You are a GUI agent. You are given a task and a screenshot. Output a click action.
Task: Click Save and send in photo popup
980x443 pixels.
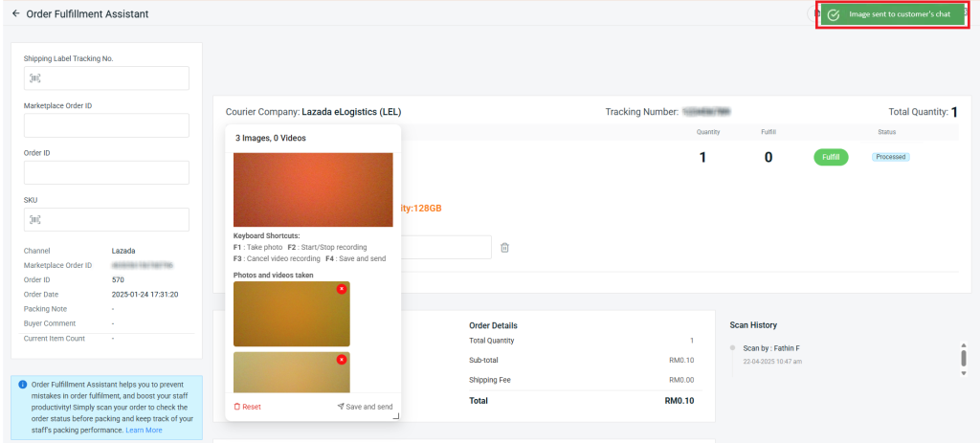tap(365, 407)
